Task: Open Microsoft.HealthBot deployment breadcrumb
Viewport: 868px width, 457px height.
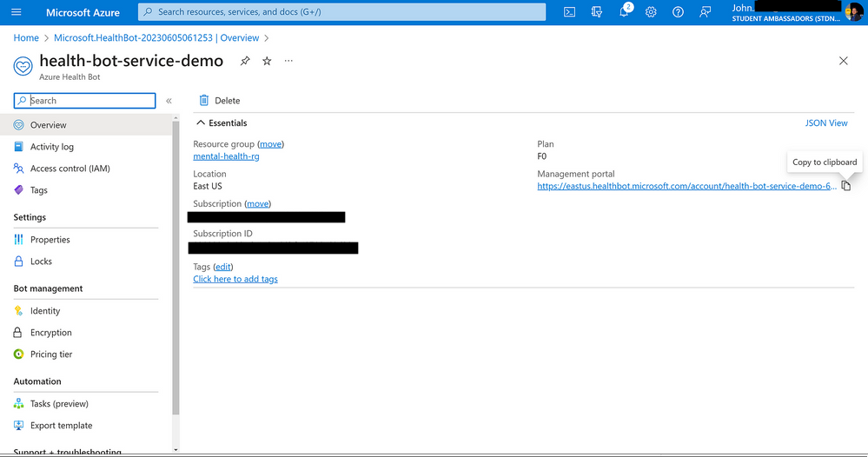Action: [x=156, y=37]
